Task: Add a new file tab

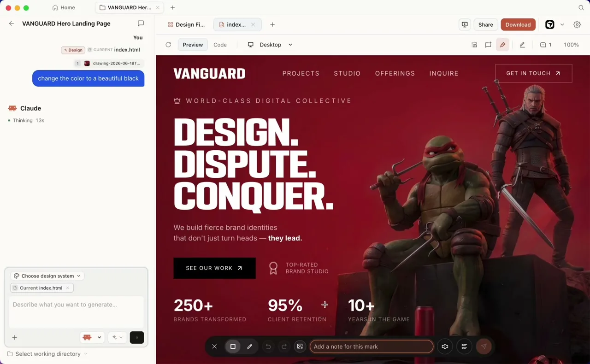Action: pos(272,24)
